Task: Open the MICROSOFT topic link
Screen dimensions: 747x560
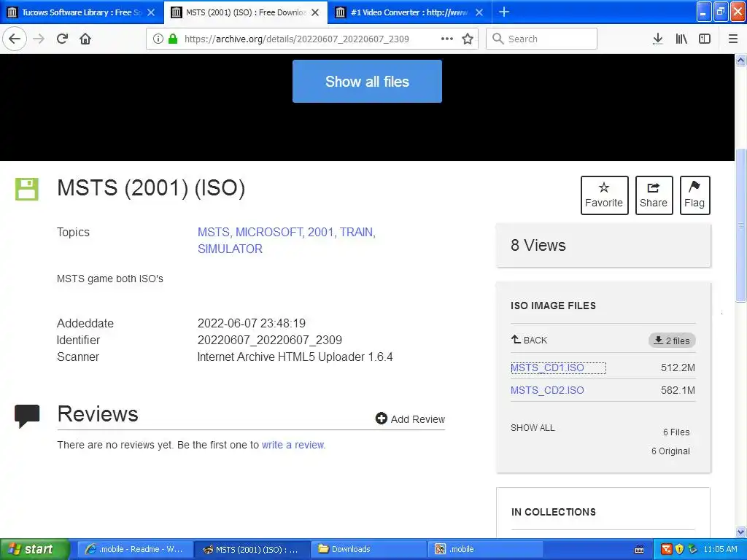Action: pos(268,232)
